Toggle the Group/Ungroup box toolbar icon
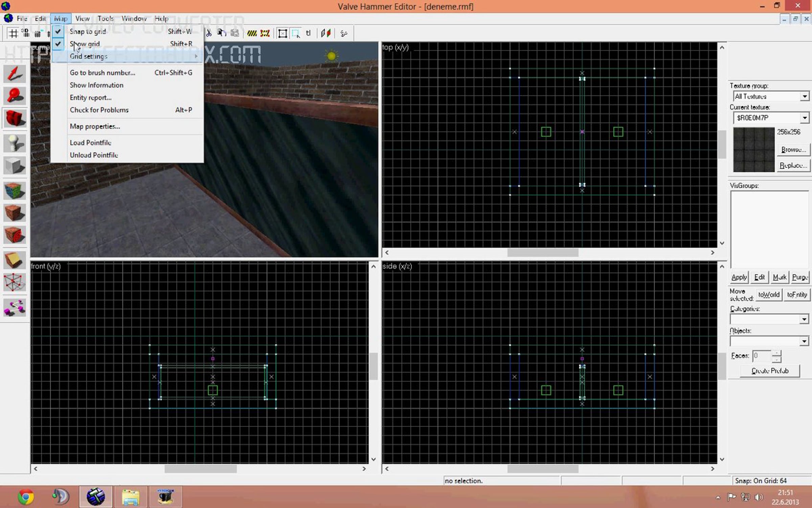The height and width of the screenshot is (508, 812). pos(283,33)
